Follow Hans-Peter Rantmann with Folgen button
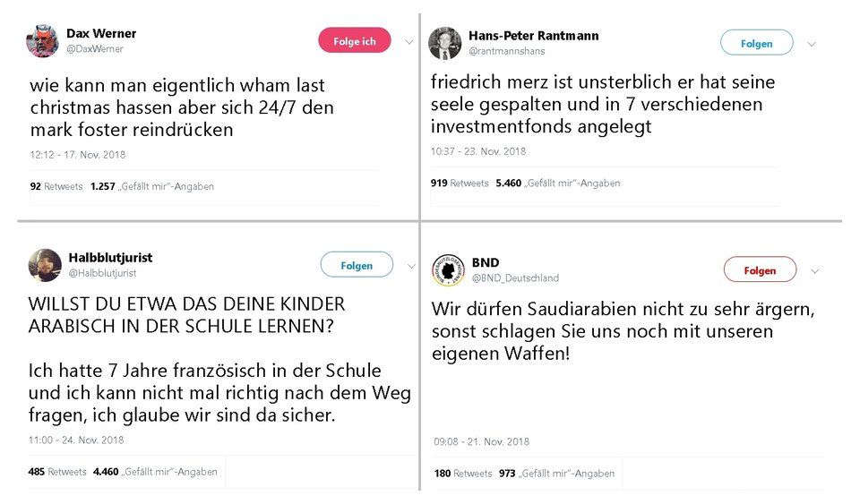Image resolution: width=860 pixels, height=504 pixels. pos(756,43)
